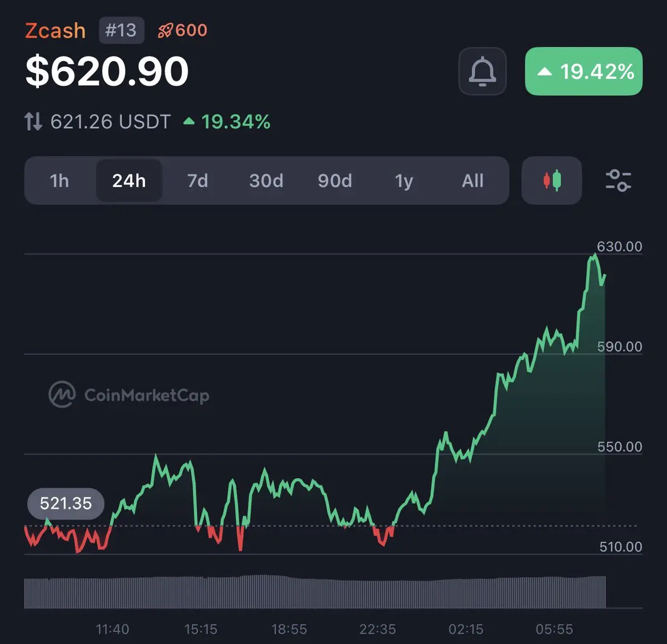
Task: Choose the All time range
Action: coord(472,181)
